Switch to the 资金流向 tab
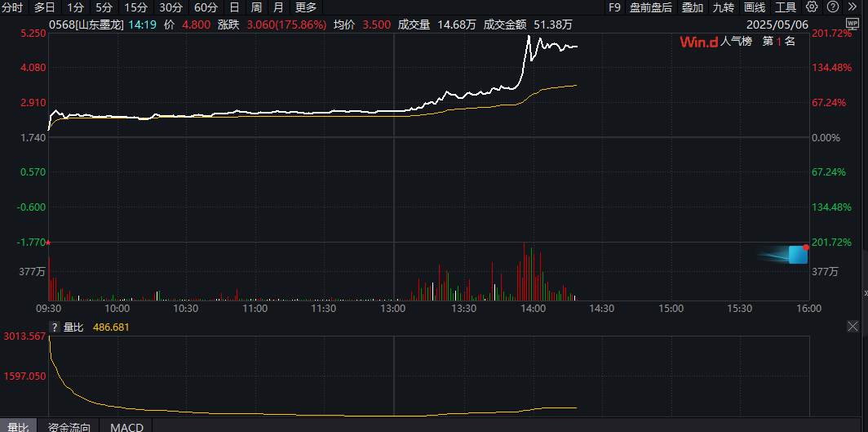 pyautogui.click(x=69, y=426)
